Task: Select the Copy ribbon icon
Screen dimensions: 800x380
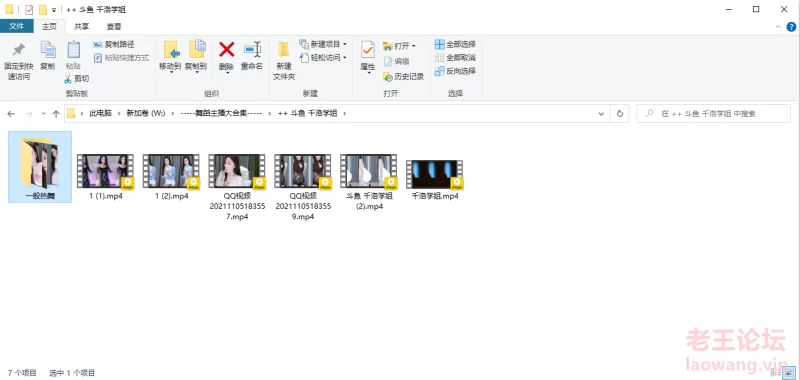Action: point(47,56)
